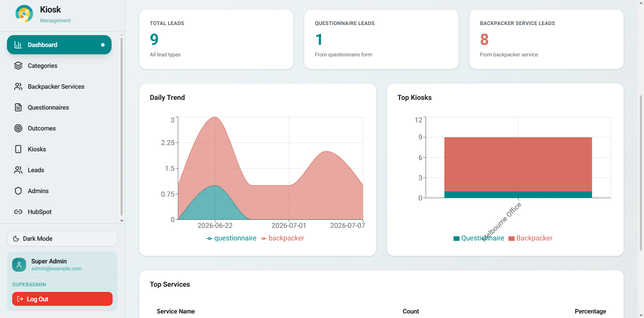The image size is (644, 318).
Task: Click the Questionnaires document icon
Action: pos(18,108)
